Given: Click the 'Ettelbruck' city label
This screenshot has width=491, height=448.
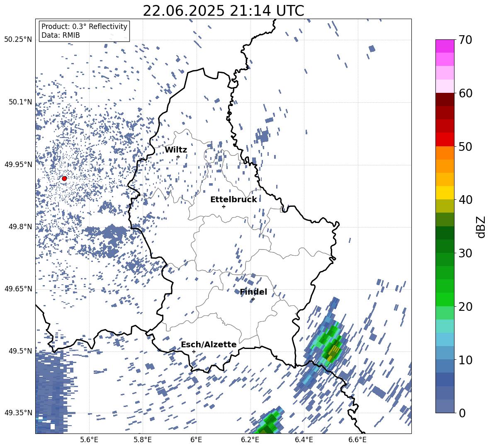Looking at the screenshot, I should click(x=233, y=200).
